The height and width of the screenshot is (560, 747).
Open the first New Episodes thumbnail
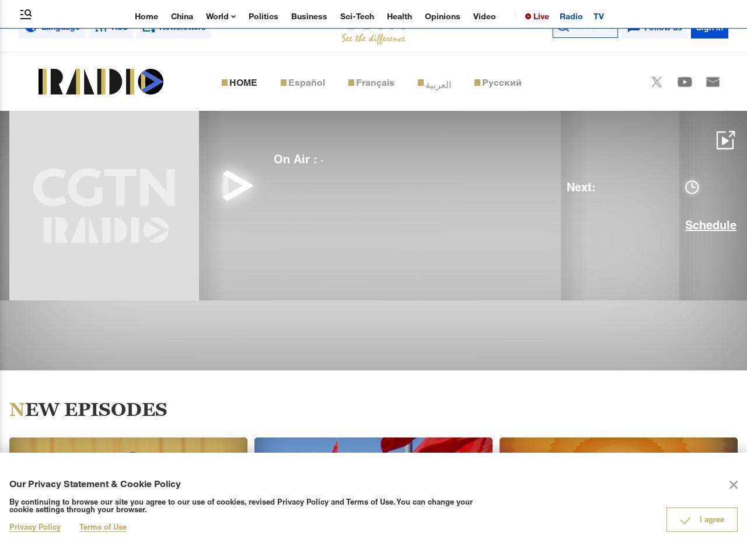tap(128, 445)
